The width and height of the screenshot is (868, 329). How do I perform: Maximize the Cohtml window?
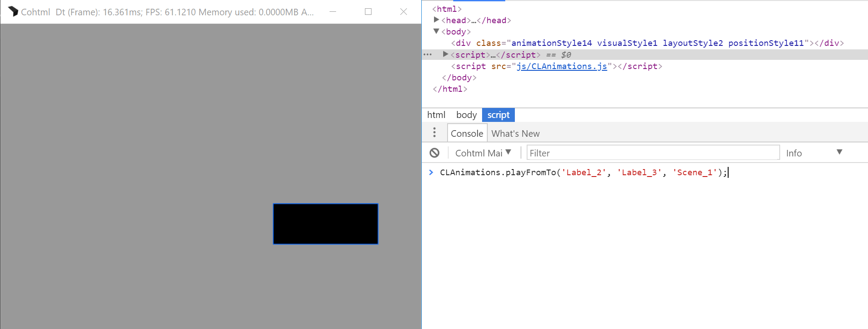tap(368, 11)
